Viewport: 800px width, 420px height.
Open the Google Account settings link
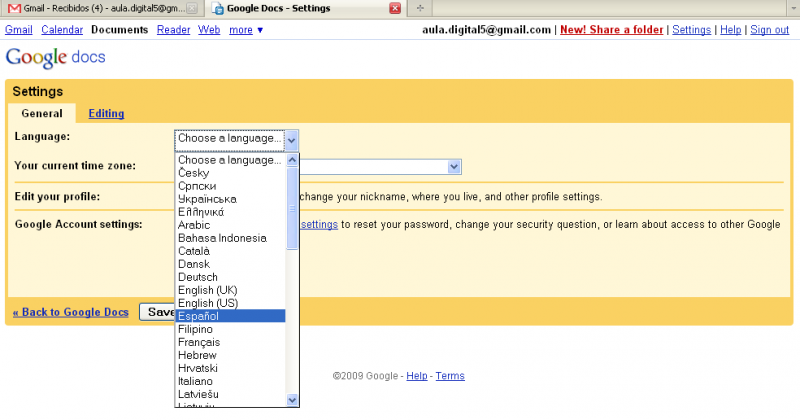tap(319, 225)
